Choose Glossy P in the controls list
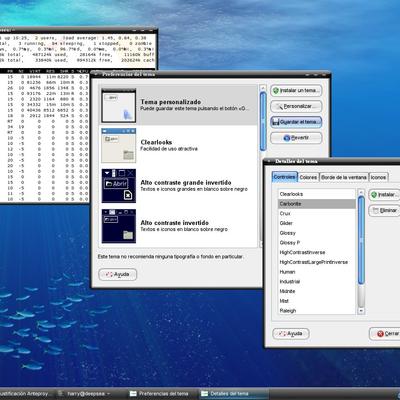This screenshot has height=400, width=400. [x=317, y=243]
